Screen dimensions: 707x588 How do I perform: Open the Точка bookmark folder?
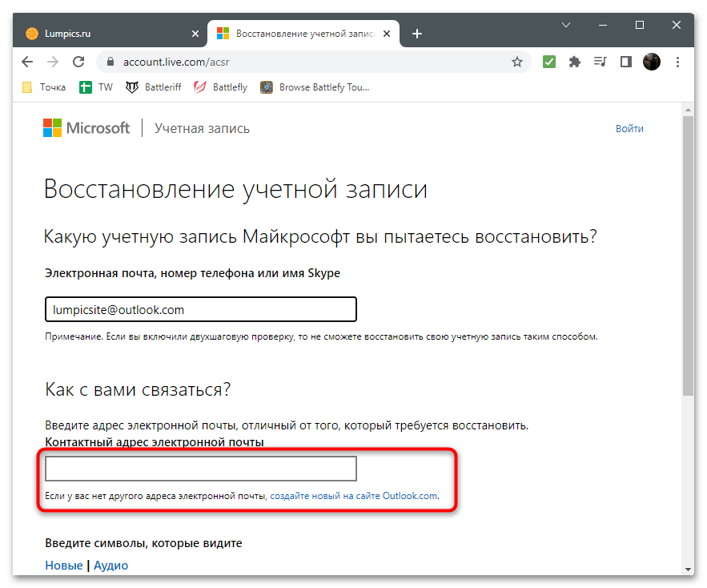tap(44, 87)
